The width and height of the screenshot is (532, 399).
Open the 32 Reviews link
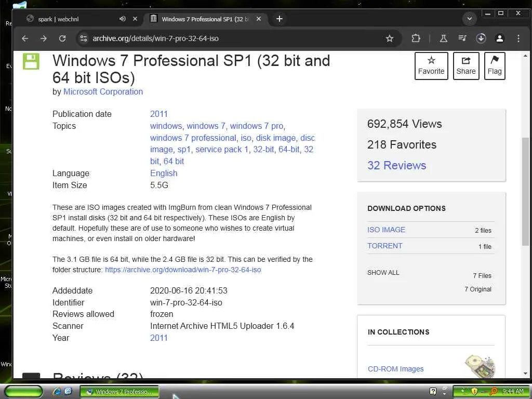396,165
